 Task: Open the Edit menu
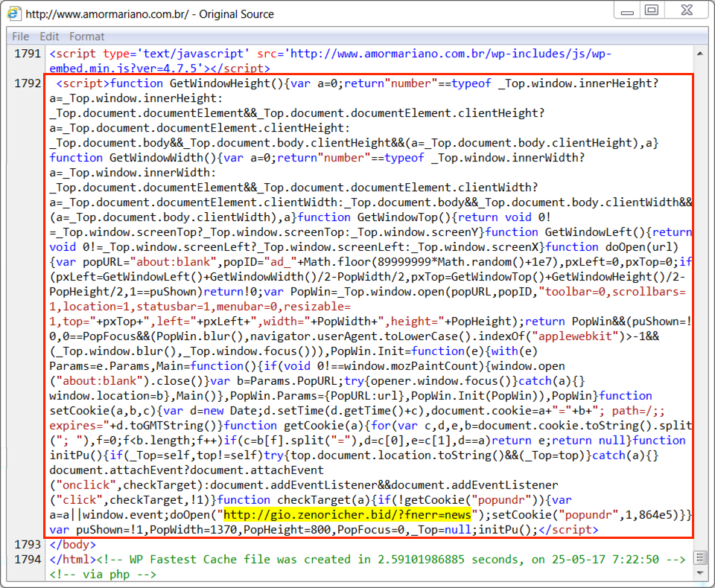[49, 36]
